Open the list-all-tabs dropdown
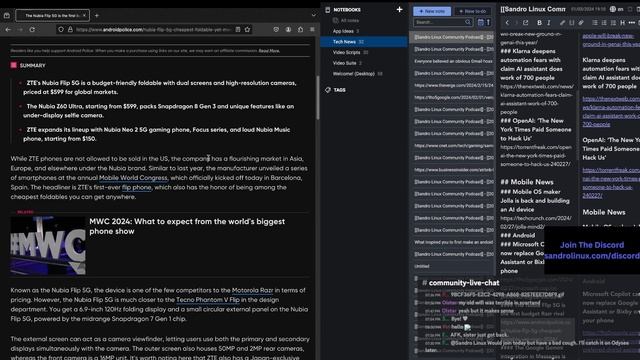This screenshot has height=360, width=640. tap(313, 15)
